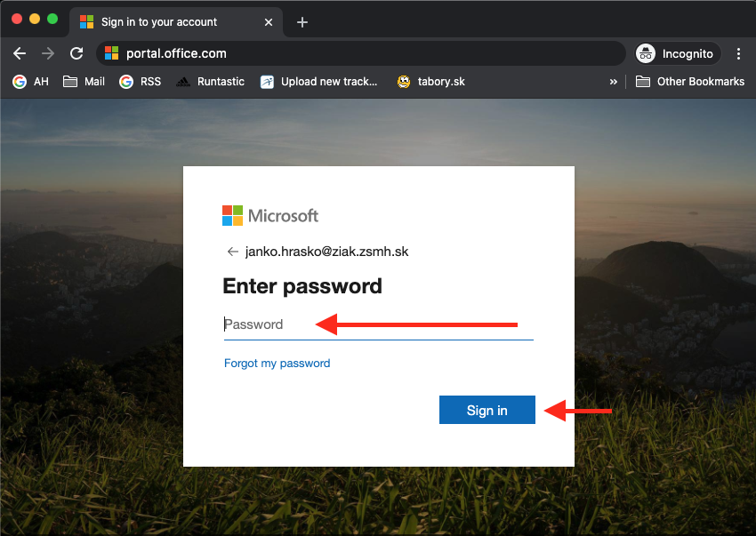
Task: Click the Sign in button
Action: 487,410
